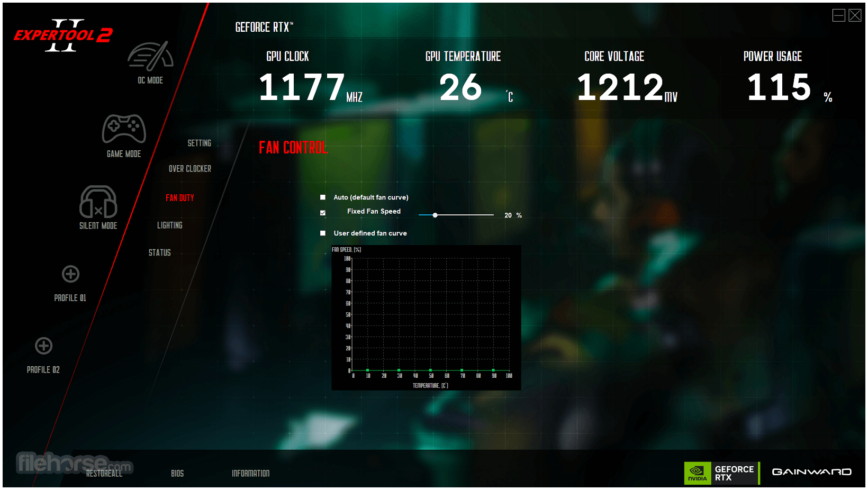The image size is (868, 490).
Task: Click the ExperTool 2 logo
Action: (63, 35)
